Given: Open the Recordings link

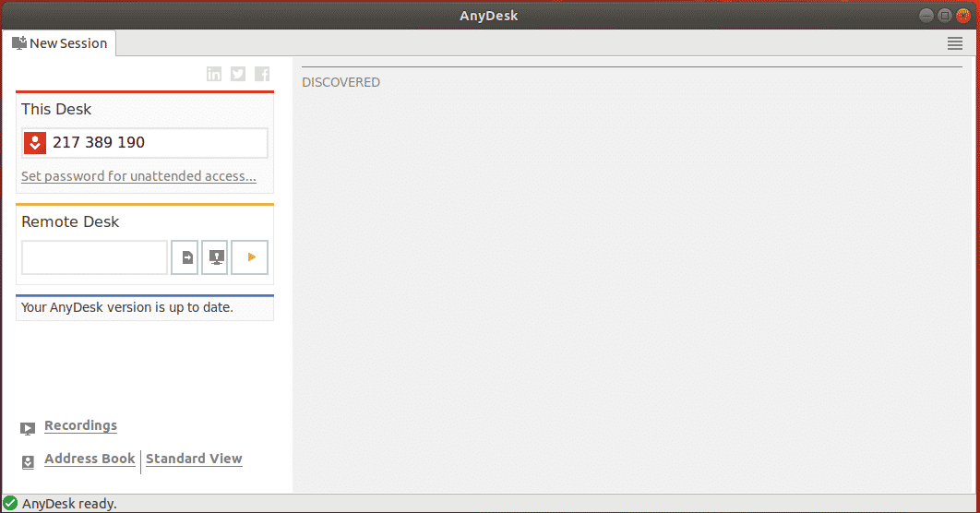Looking at the screenshot, I should click(80, 425).
